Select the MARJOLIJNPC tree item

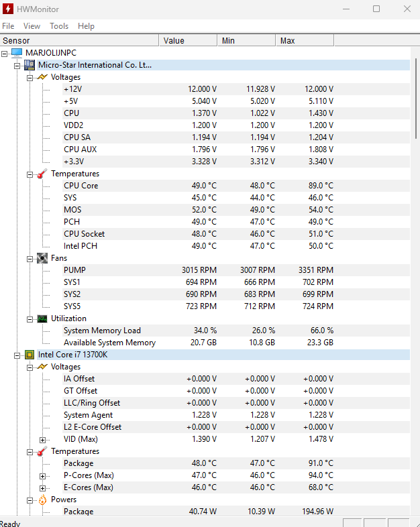[x=51, y=53]
